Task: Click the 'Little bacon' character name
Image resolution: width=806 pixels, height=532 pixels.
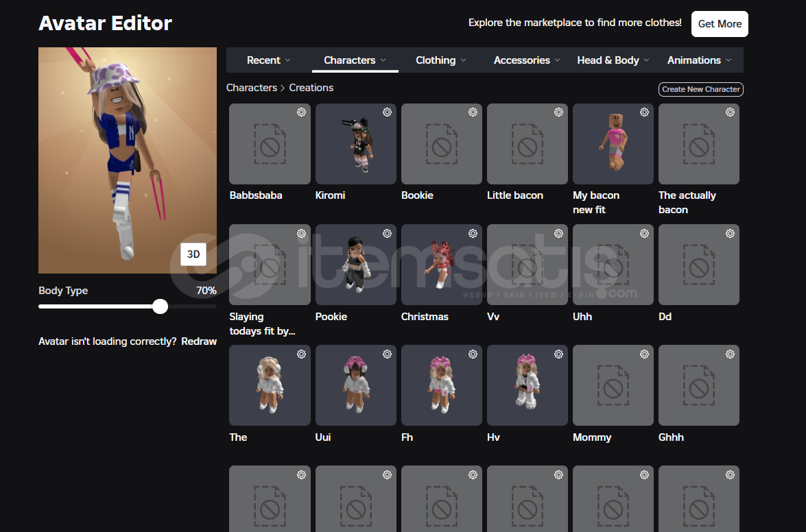Action: (x=515, y=195)
